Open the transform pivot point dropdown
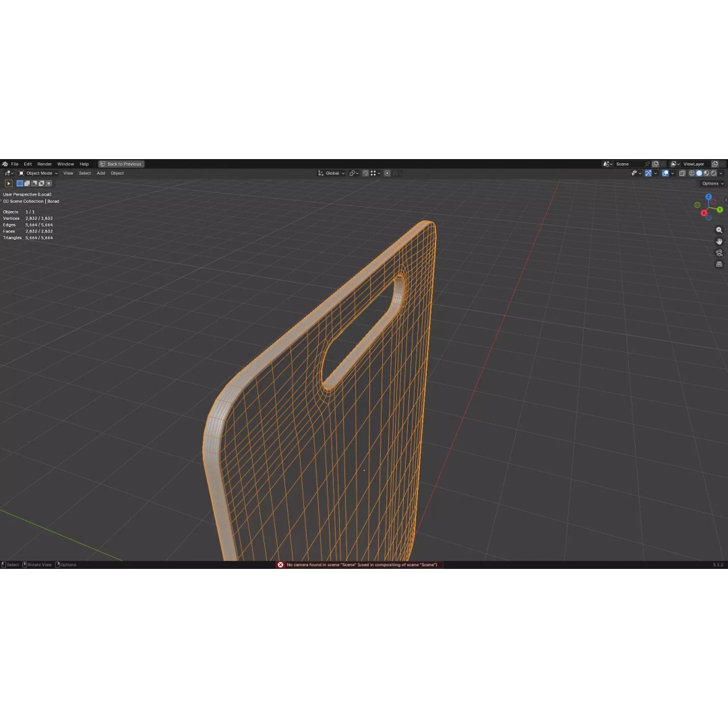This screenshot has height=728, width=728. tap(354, 173)
